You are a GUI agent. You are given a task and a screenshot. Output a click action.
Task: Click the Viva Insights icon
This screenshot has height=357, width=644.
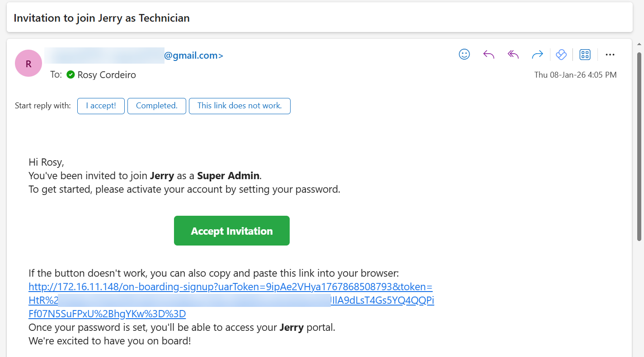click(x=561, y=55)
